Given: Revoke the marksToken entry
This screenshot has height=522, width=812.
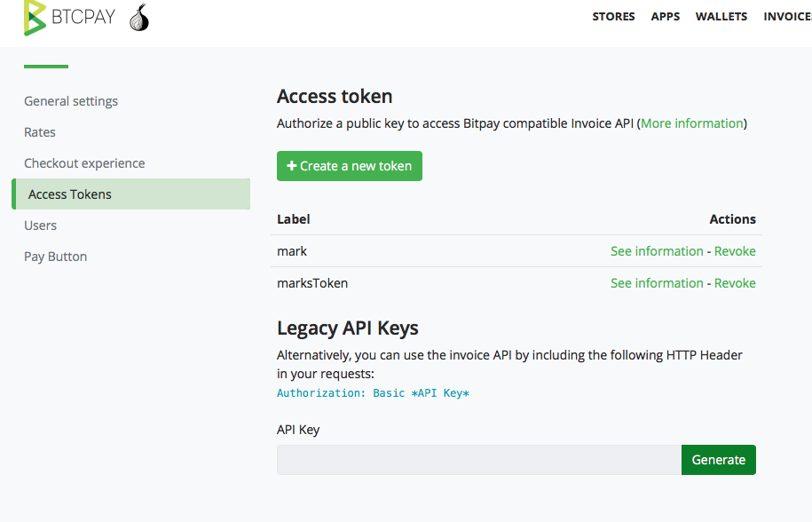Looking at the screenshot, I should click(735, 283).
